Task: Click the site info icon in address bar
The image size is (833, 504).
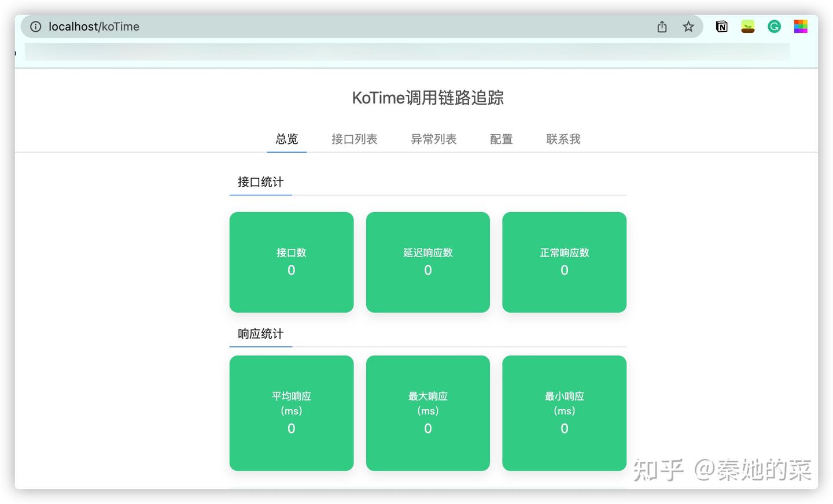Action: click(x=36, y=27)
